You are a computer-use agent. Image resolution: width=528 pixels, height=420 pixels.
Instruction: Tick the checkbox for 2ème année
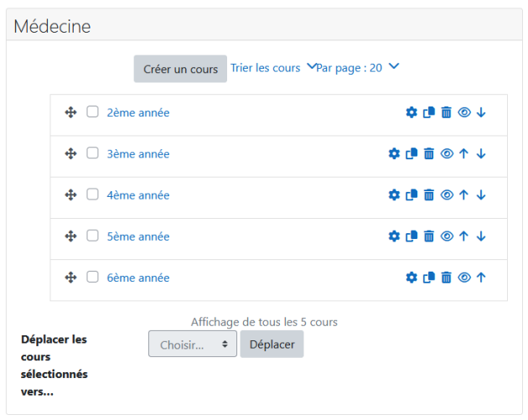coord(92,111)
